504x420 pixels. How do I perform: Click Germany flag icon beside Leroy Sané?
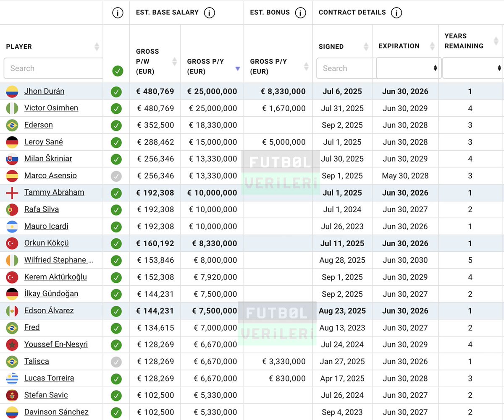[x=12, y=142]
